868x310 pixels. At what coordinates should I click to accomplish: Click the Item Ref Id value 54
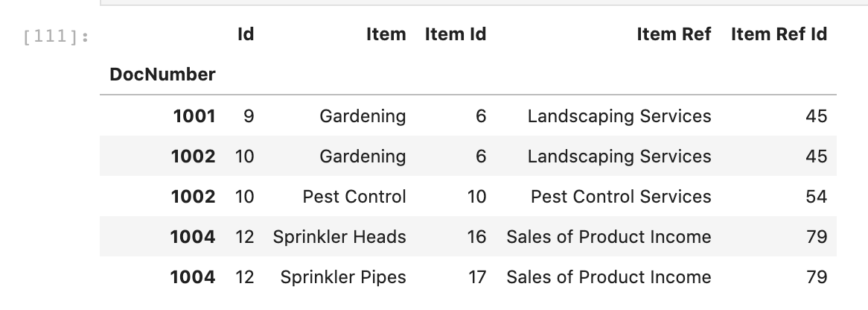coord(816,197)
